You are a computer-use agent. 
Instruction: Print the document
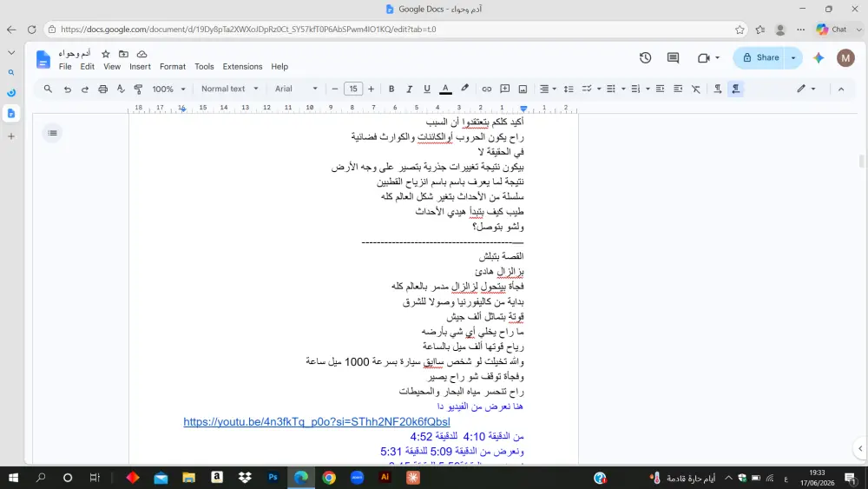pos(102,89)
